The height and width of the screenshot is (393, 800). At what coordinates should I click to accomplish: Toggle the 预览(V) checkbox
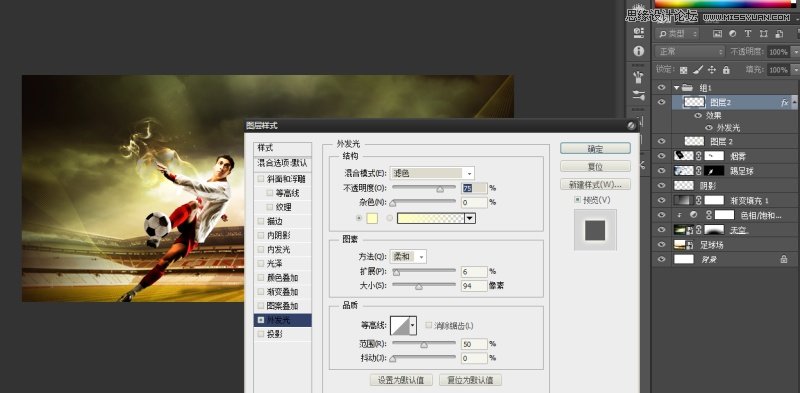click(578, 200)
